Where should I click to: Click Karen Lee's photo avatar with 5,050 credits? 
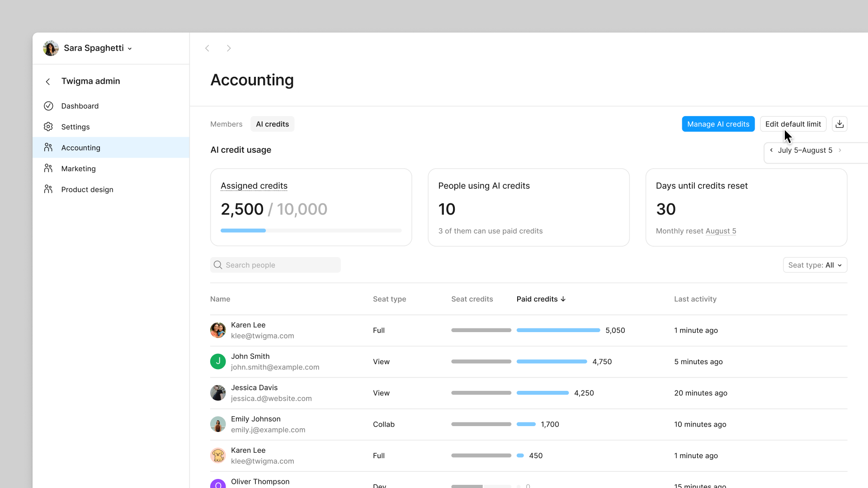pos(218,330)
